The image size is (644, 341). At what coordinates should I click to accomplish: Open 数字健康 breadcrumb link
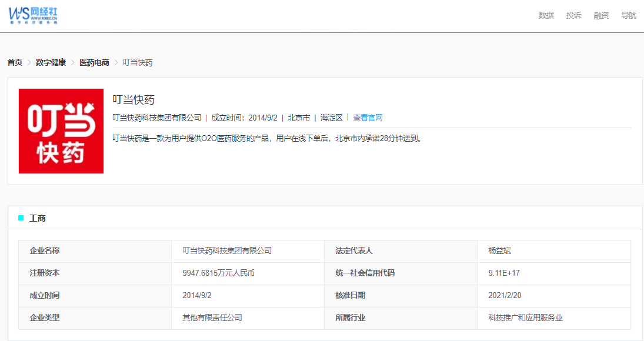tap(51, 62)
